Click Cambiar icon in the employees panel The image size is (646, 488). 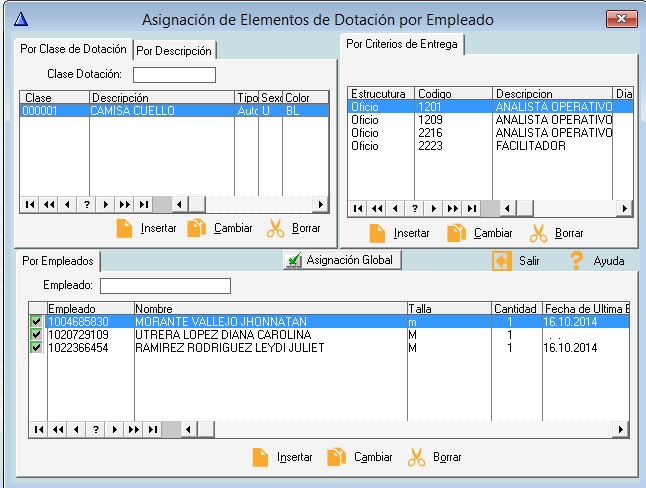(x=335, y=457)
